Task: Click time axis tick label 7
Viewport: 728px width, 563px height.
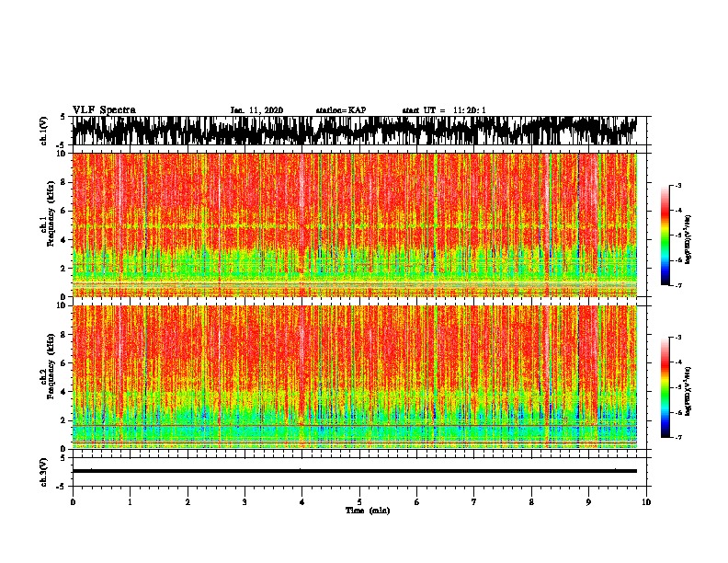Action: click(474, 502)
